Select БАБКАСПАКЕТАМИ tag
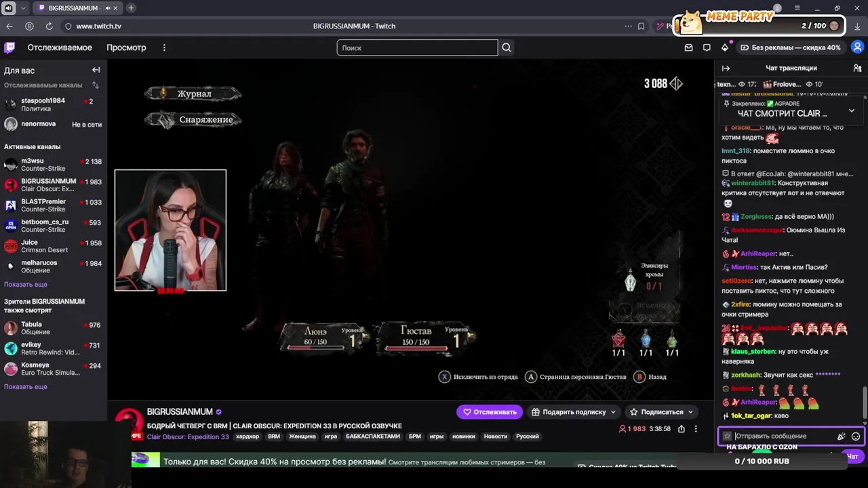Image resolution: width=868 pixels, height=488 pixels. click(x=373, y=436)
